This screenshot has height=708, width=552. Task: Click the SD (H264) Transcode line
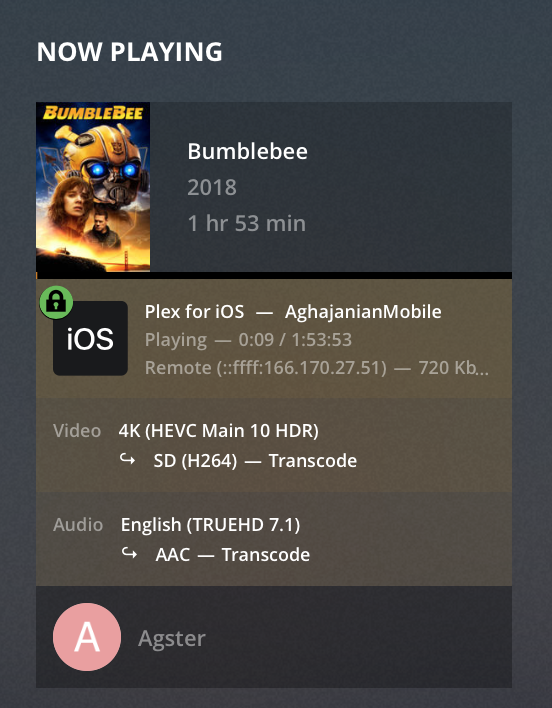click(x=255, y=461)
